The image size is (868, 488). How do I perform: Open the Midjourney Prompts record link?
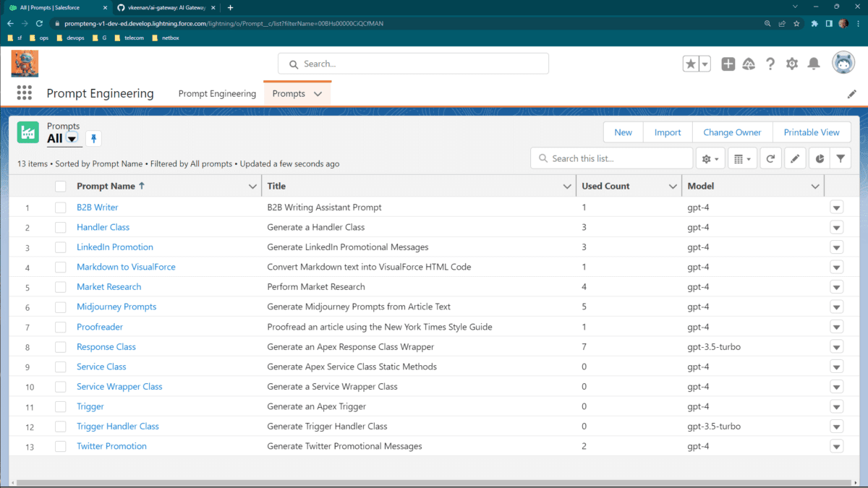click(116, 307)
